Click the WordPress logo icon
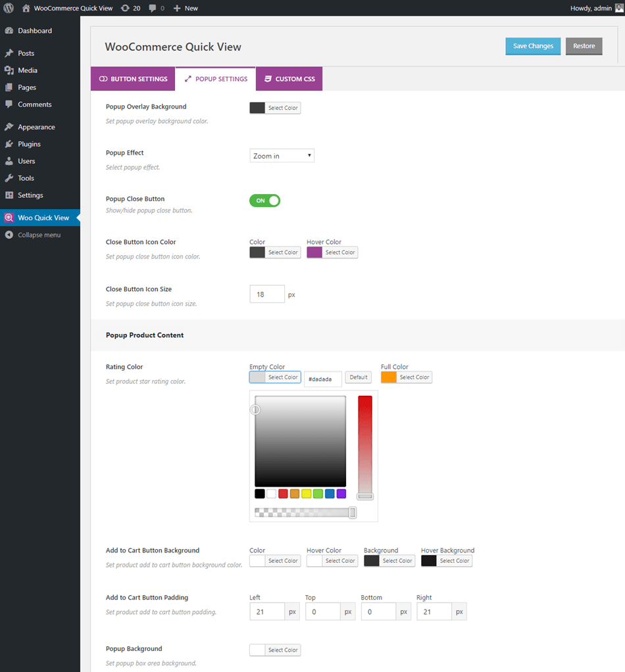625x672 pixels. pos(9,8)
